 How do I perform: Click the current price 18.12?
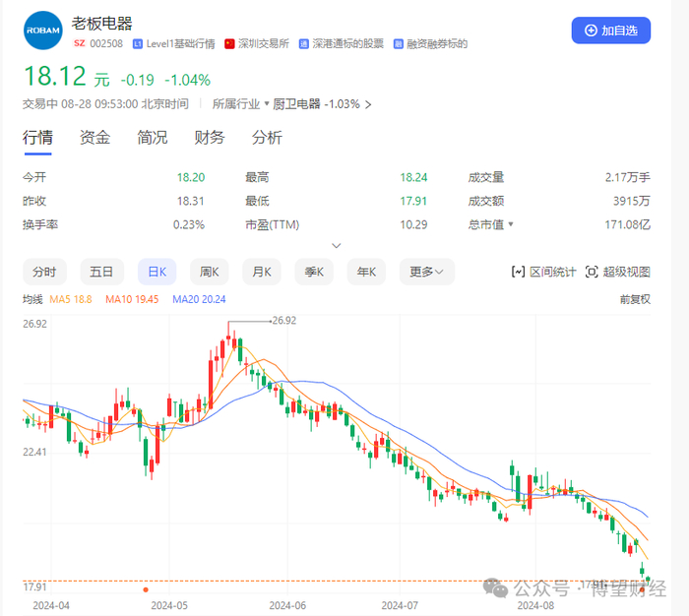coord(55,76)
